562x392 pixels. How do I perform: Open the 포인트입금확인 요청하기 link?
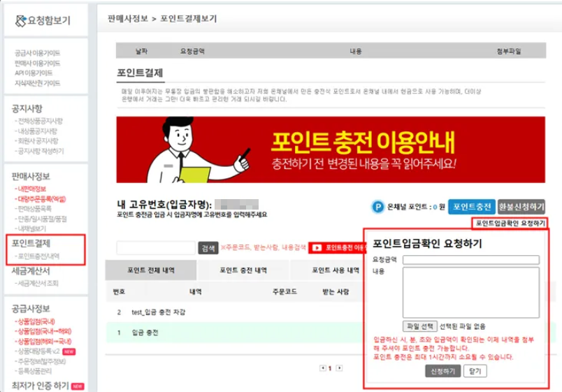pos(510,223)
